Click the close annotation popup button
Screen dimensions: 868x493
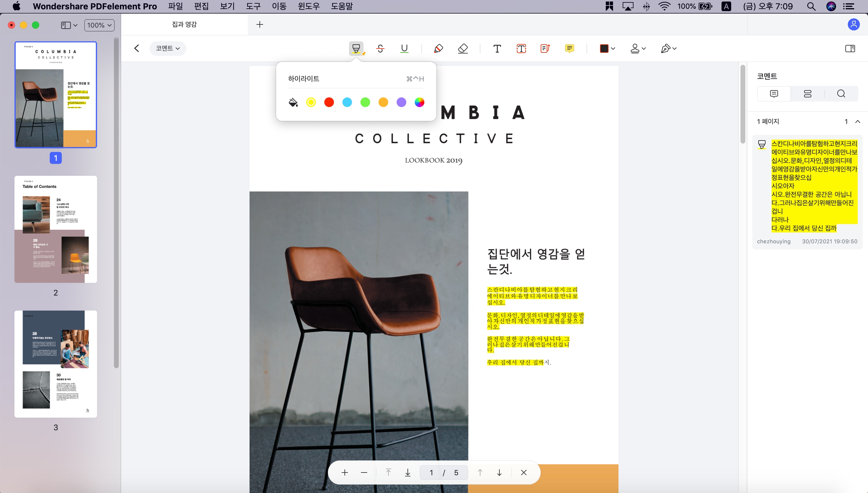pyautogui.click(x=524, y=472)
